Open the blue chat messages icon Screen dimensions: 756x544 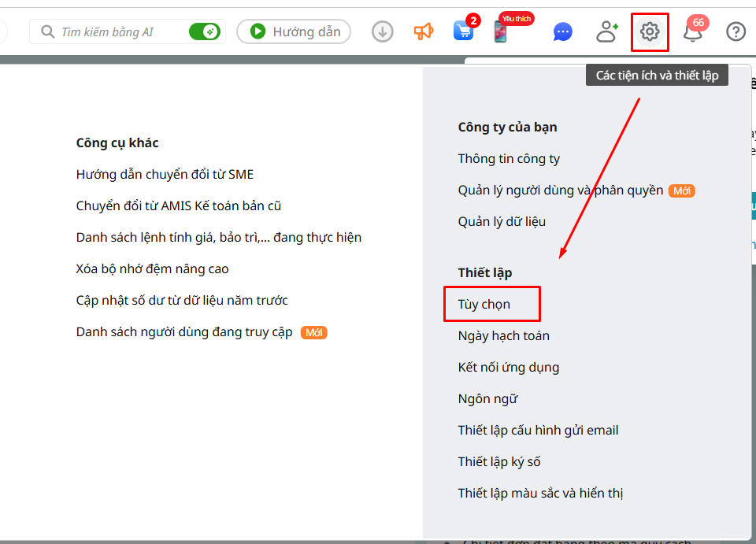click(x=562, y=32)
